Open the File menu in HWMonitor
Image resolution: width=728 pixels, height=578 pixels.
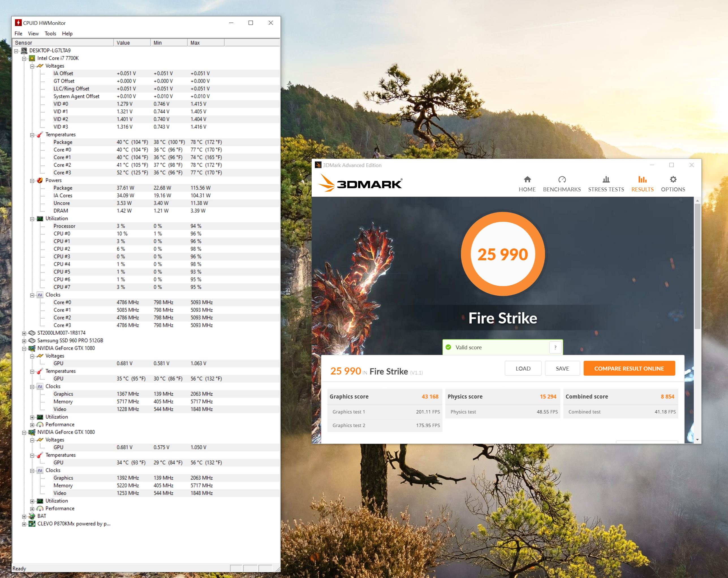point(18,33)
